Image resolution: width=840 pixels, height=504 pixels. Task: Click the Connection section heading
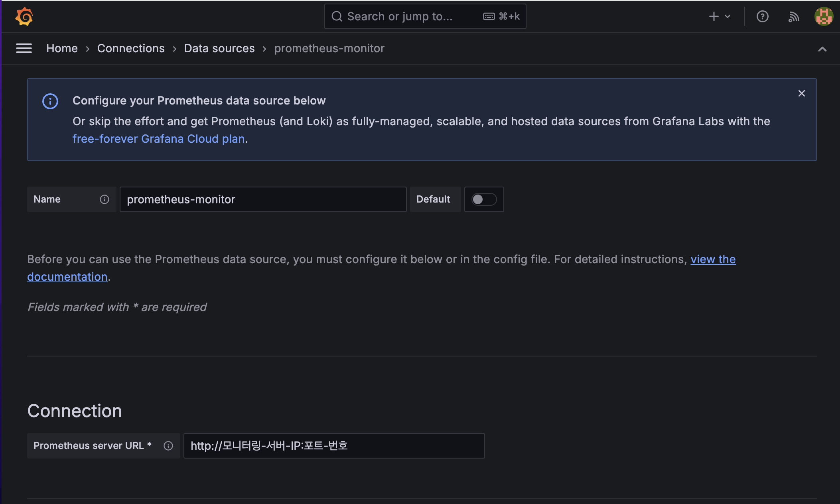pos(75,411)
